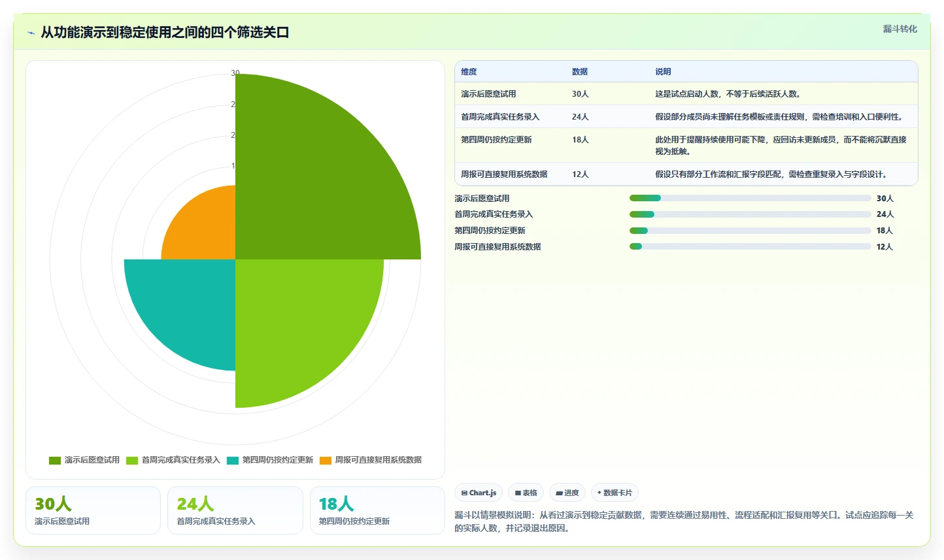Click the 假设部分成员尚未理解任务模板 description
The width and height of the screenshot is (944, 560).
click(x=781, y=117)
